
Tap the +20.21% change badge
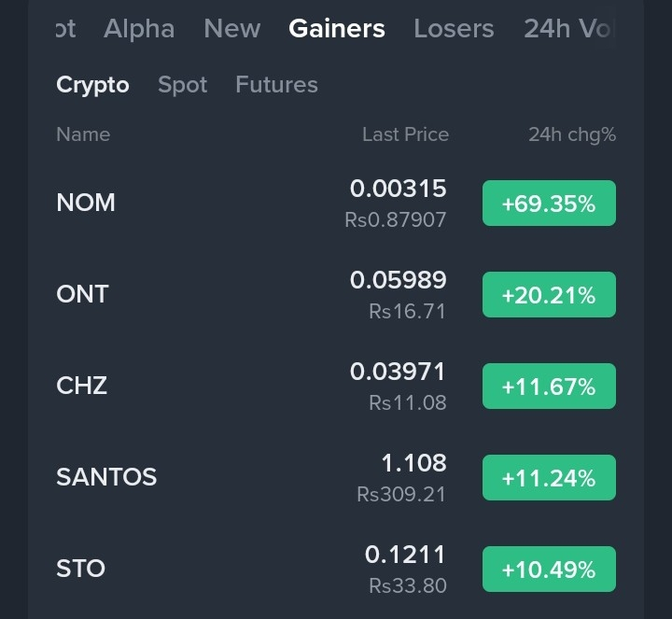click(549, 295)
